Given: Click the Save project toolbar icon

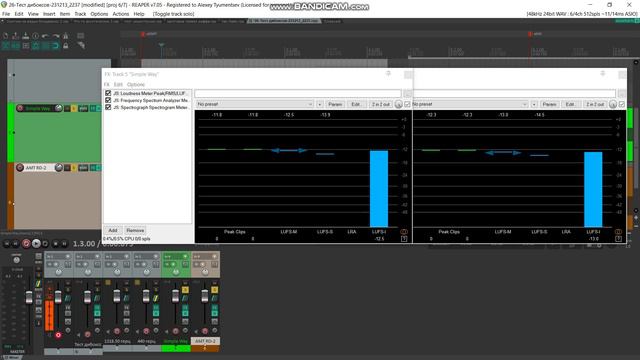Looking at the screenshot, I should [26, 36].
